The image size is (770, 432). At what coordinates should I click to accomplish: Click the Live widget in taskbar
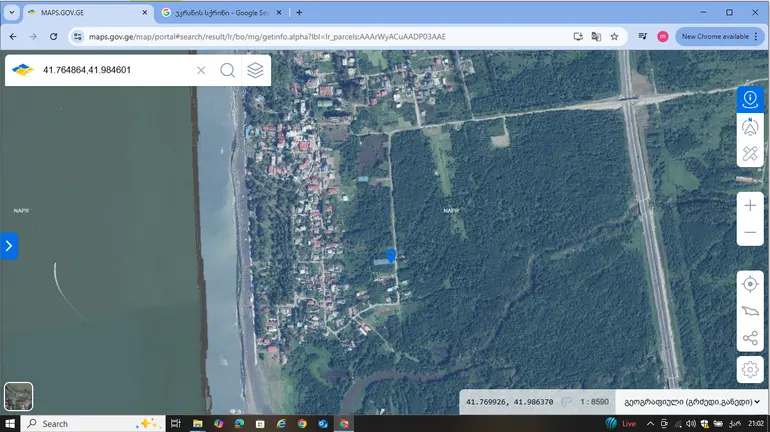[x=621, y=424]
